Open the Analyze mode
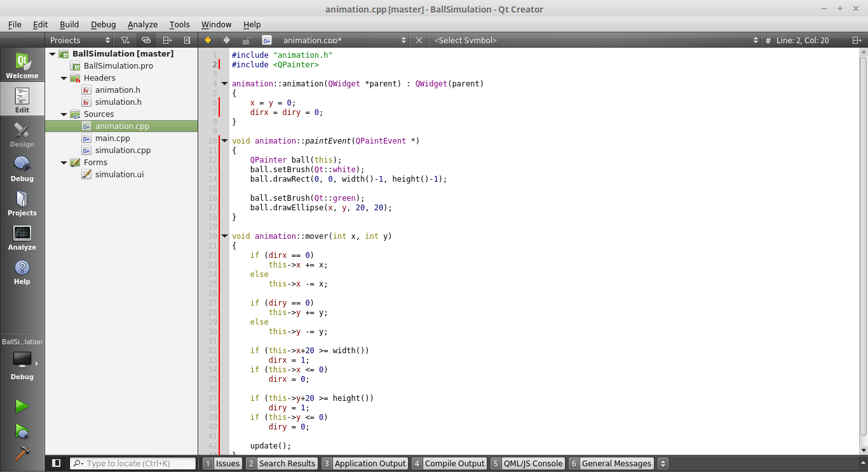Viewport: 868px width, 472px height. point(22,237)
